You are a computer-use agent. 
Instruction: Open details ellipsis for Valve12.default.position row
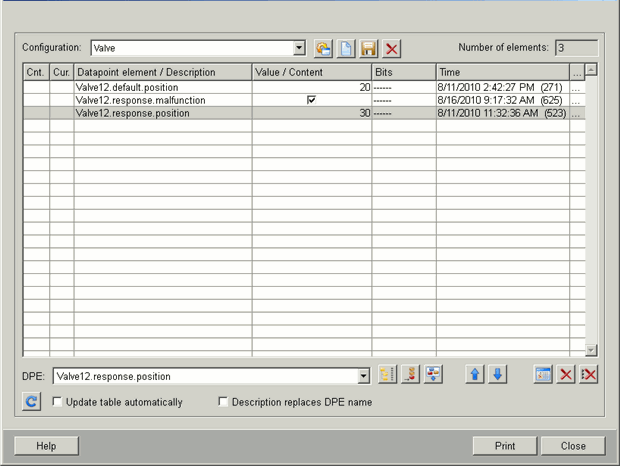576,88
